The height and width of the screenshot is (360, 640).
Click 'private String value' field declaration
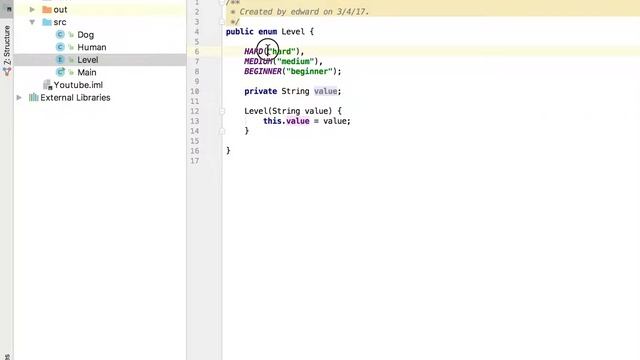293,91
